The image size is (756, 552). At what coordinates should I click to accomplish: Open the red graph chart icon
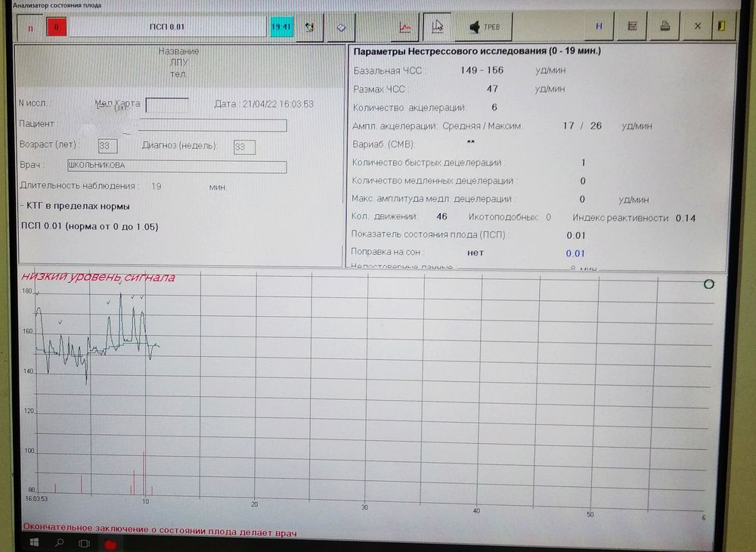(405, 27)
